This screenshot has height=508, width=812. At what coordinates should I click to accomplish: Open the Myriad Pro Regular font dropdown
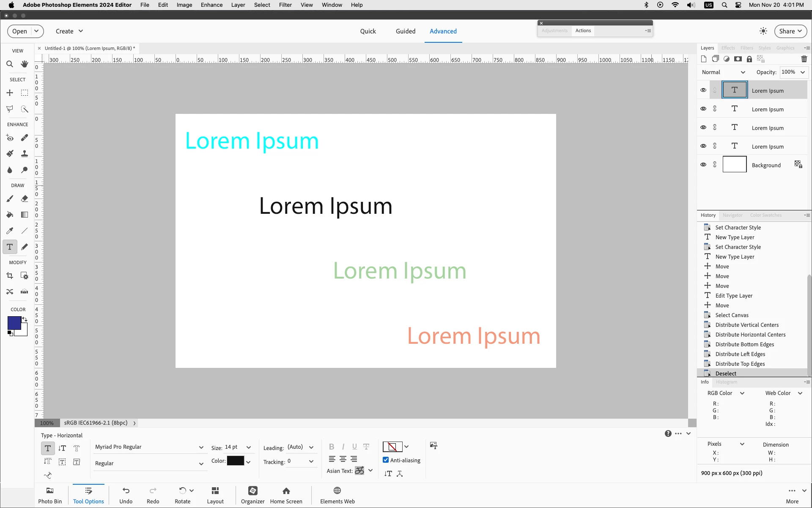149,447
